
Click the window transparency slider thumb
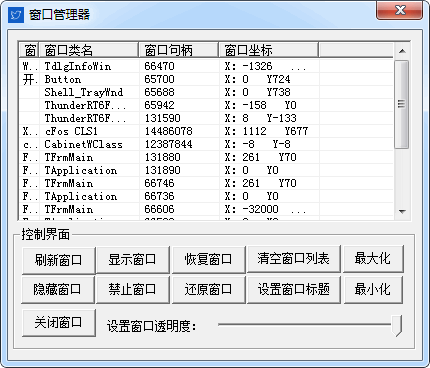point(397,325)
